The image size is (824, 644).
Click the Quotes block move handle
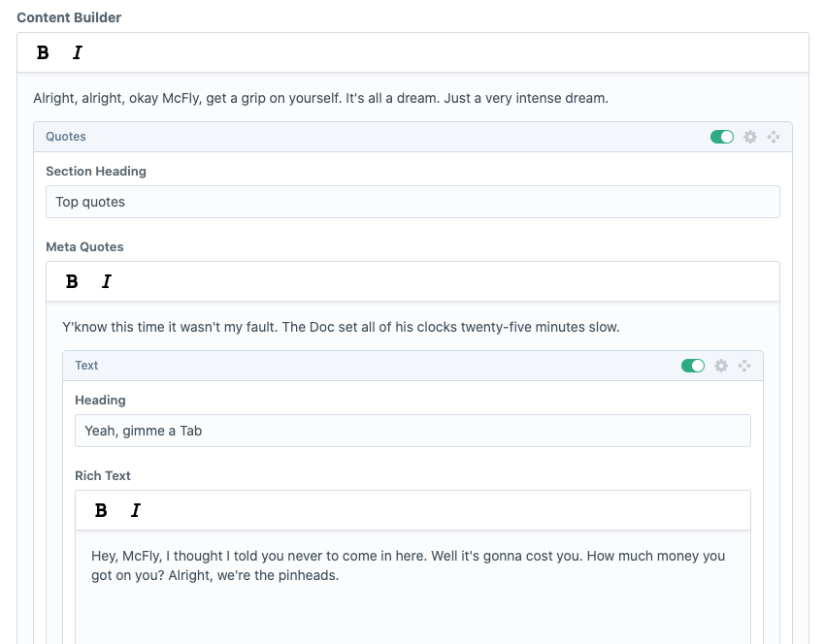pyautogui.click(x=774, y=137)
